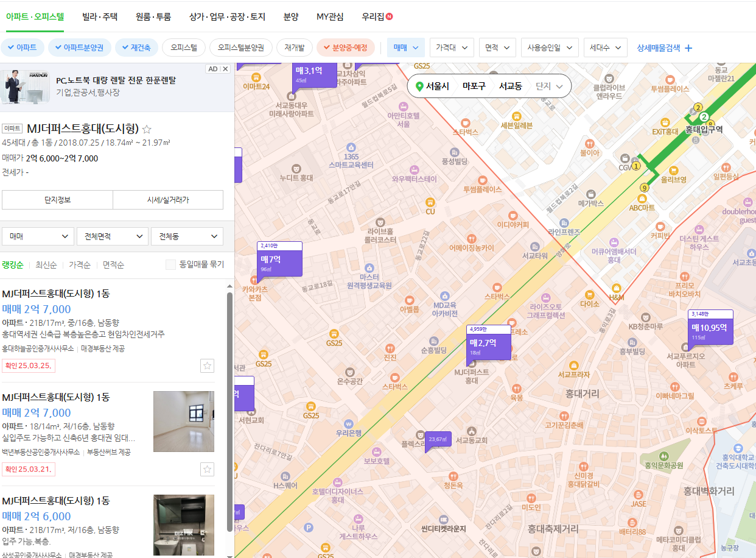The width and height of the screenshot is (756, 558).
Task: Open the 매매 dropdown in the listing panel
Action: point(38,236)
